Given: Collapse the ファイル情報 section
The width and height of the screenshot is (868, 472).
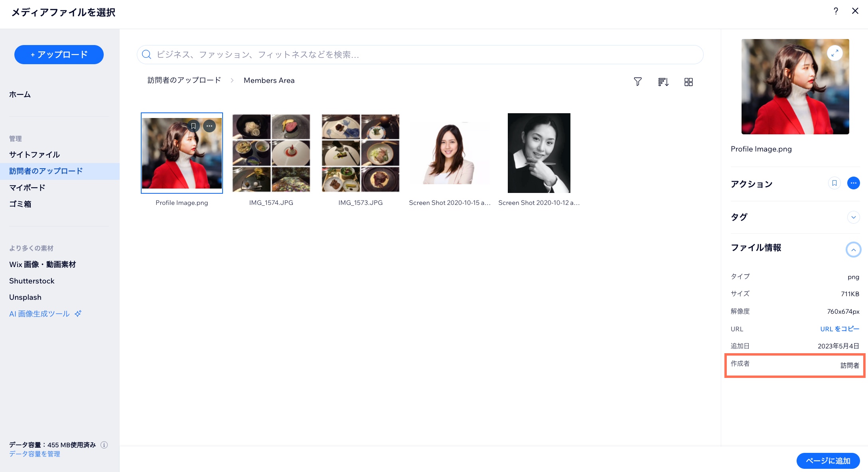Looking at the screenshot, I should click(853, 250).
